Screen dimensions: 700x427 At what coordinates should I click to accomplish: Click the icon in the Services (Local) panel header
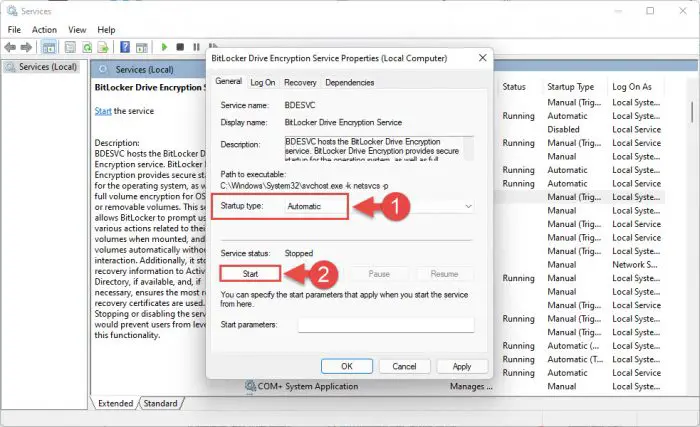[103, 69]
